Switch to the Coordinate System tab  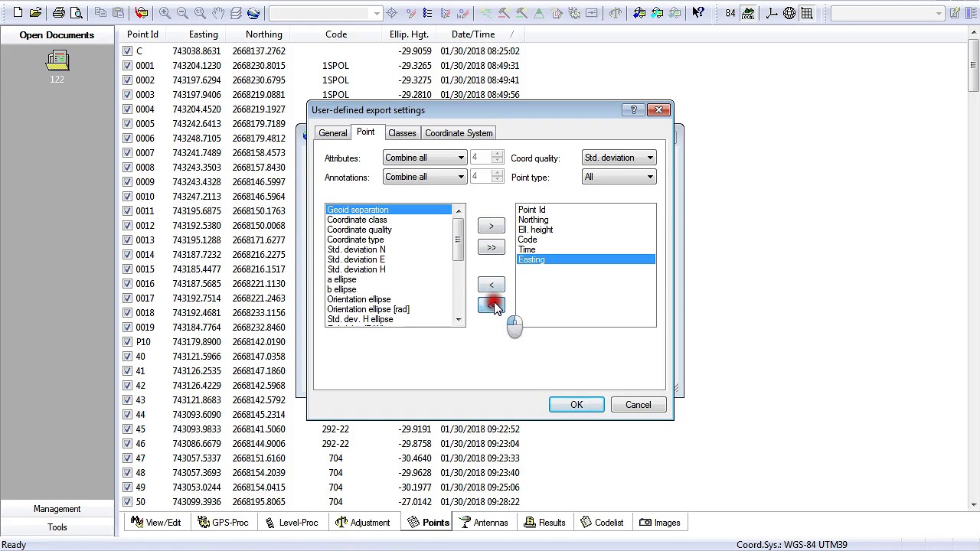click(459, 133)
